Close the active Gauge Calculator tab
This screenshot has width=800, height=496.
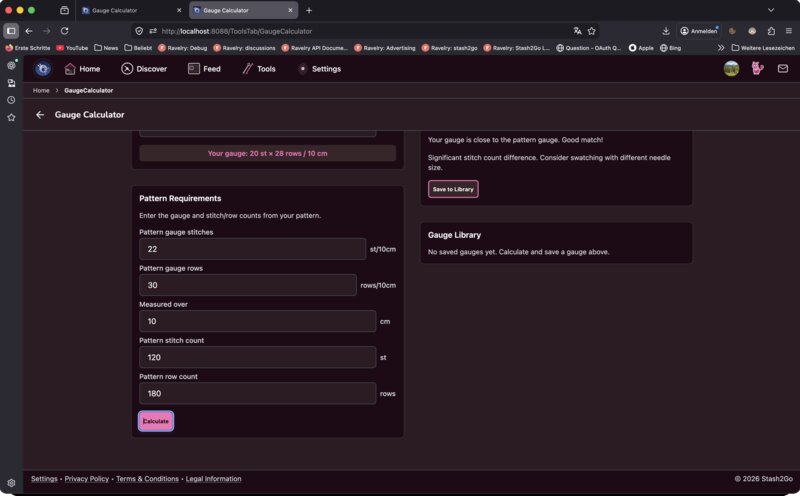(290, 10)
